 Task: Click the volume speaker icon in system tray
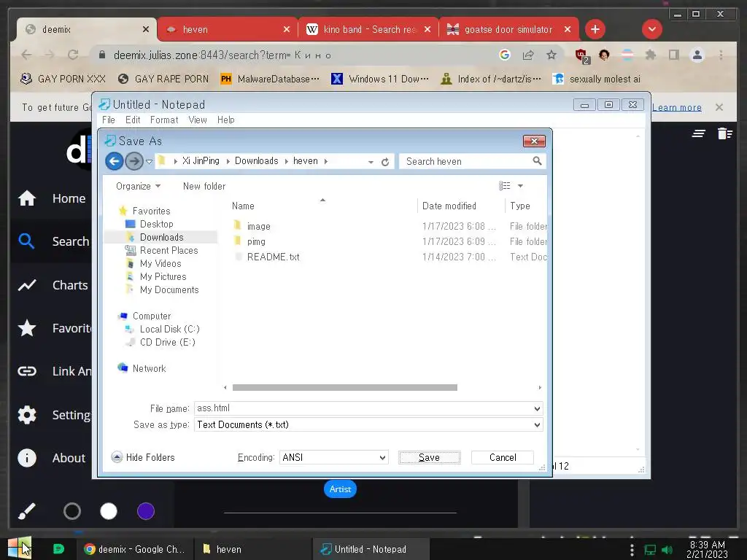667,550
